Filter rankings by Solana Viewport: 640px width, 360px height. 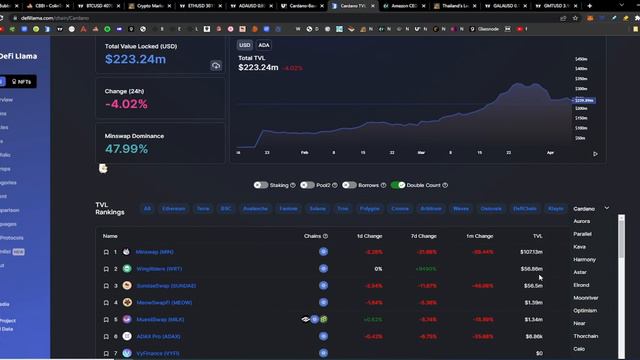coord(318,209)
